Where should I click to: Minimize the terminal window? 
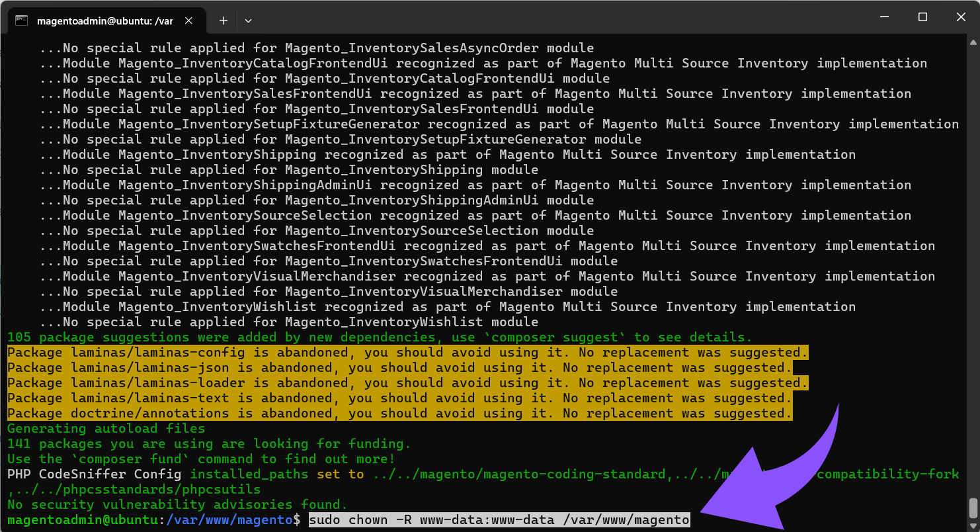pos(884,17)
